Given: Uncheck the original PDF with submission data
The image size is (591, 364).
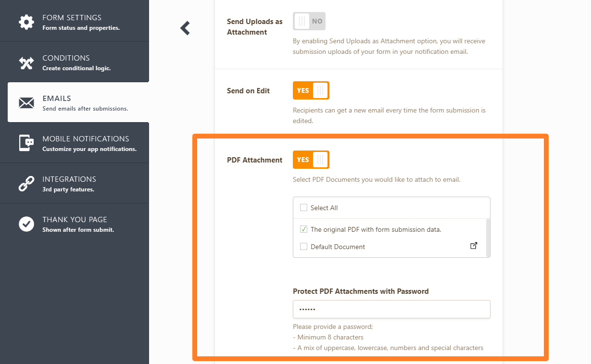Looking at the screenshot, I should tap(303, 229).
